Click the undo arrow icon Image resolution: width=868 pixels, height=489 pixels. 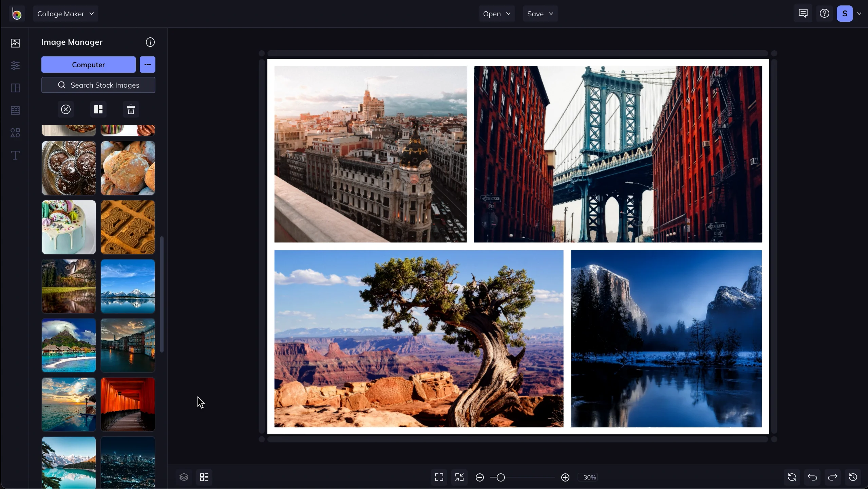[812, 477]
